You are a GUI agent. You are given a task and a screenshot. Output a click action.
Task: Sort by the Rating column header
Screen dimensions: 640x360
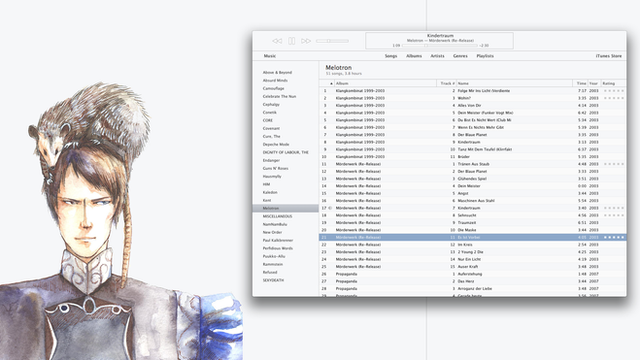613,83
